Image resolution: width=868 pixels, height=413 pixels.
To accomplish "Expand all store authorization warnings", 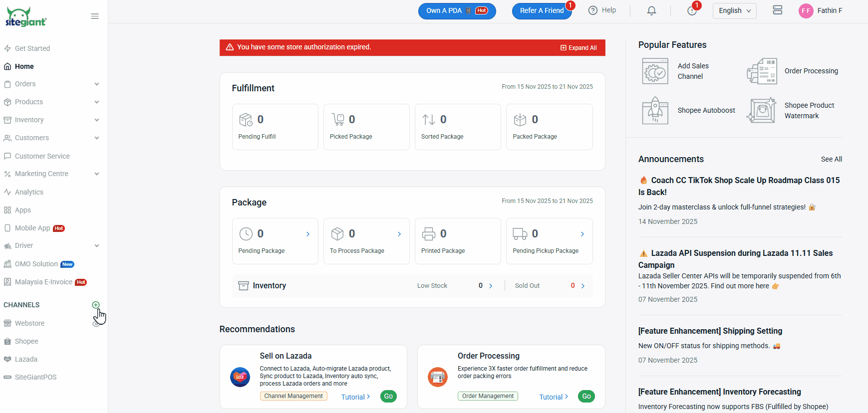I will pyautogui.click(x=579, y=48).
